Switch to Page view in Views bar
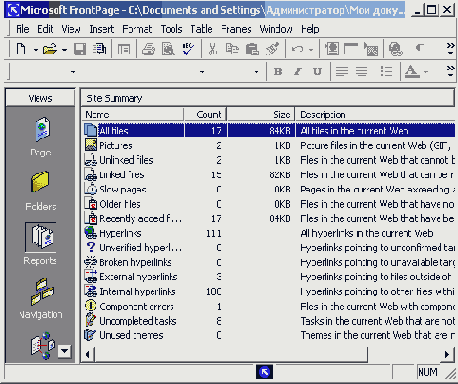This screenshot has width=458, height=384. pos(41,137)
